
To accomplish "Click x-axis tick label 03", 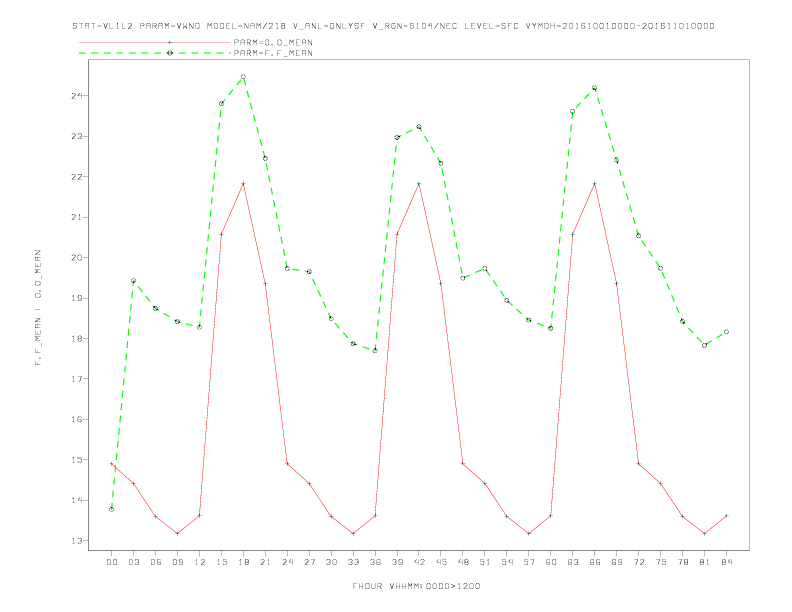I will [134, 562].
